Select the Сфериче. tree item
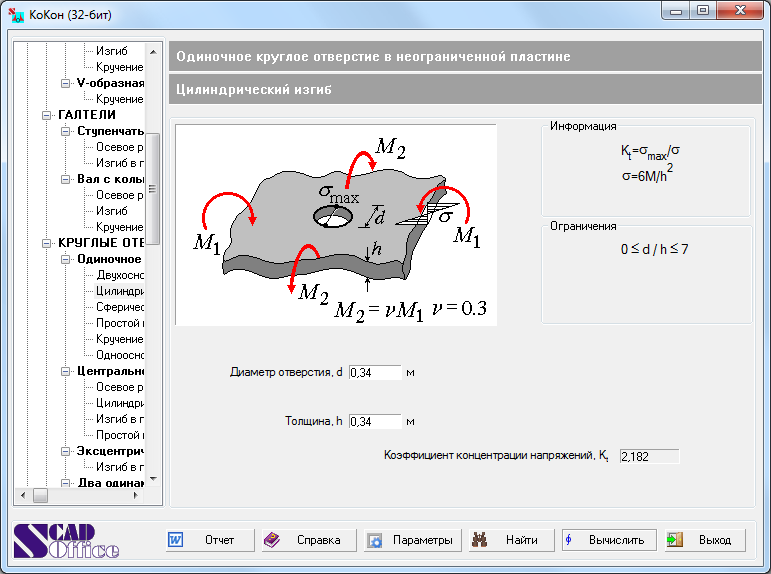This screenshot has height=574, width=771. coord(120,307)
